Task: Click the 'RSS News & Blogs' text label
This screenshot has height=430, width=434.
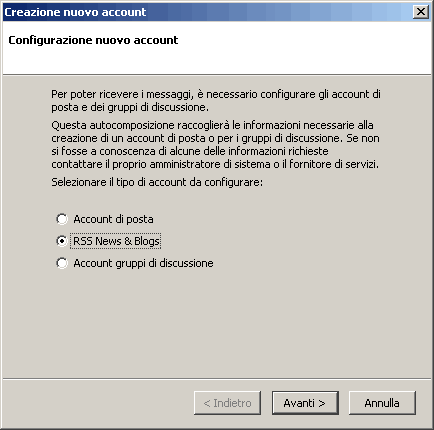Action: (x=116, y=241)
